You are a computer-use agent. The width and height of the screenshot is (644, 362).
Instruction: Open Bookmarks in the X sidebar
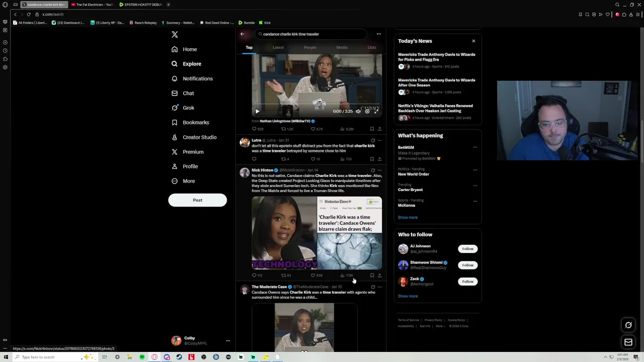point(190,122)
